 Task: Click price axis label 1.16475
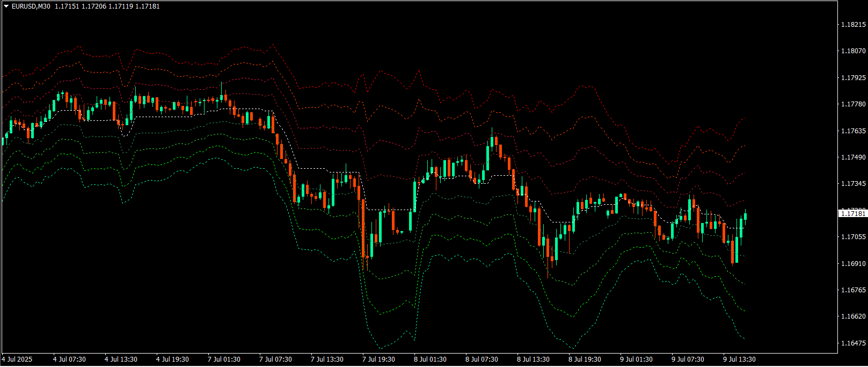pos(853,343)
